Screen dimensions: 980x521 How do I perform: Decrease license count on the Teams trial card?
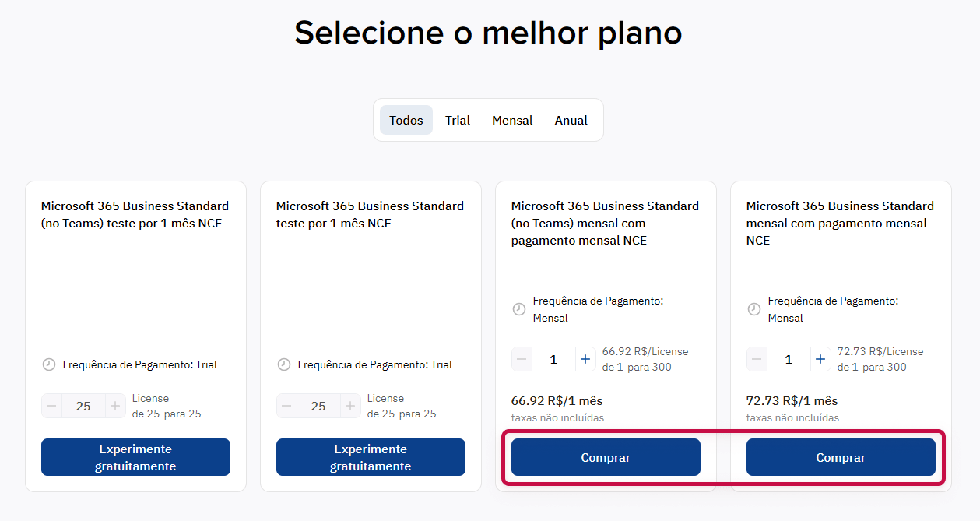[x=286, y=406]
